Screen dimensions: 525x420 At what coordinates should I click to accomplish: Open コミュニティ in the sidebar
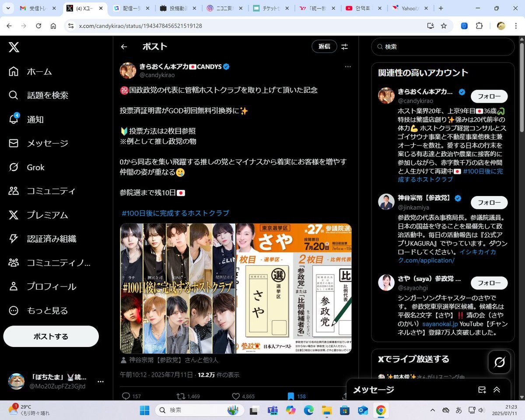42,191
